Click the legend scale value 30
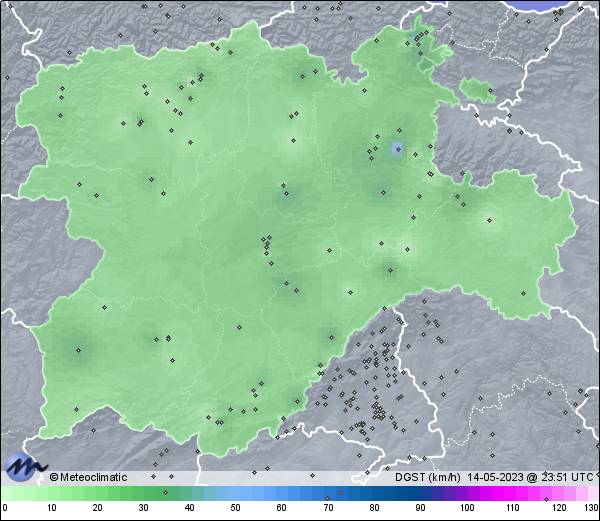600x521 pixels. [x=143, y=508]
